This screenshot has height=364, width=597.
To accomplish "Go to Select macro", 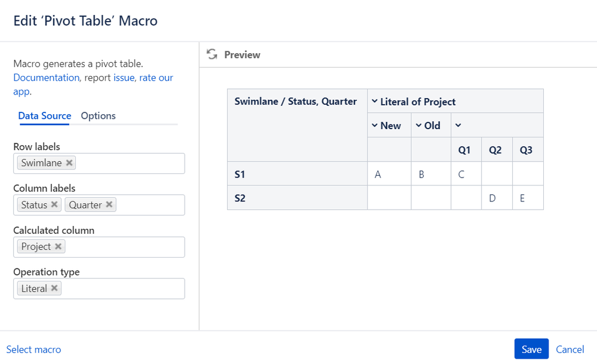I will pos(33,349).
